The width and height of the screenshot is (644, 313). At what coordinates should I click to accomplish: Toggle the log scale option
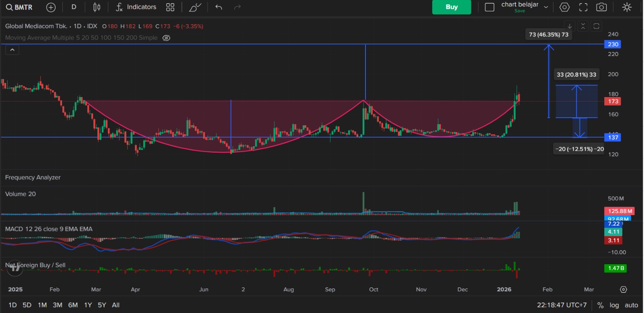(x=614, y=305)
